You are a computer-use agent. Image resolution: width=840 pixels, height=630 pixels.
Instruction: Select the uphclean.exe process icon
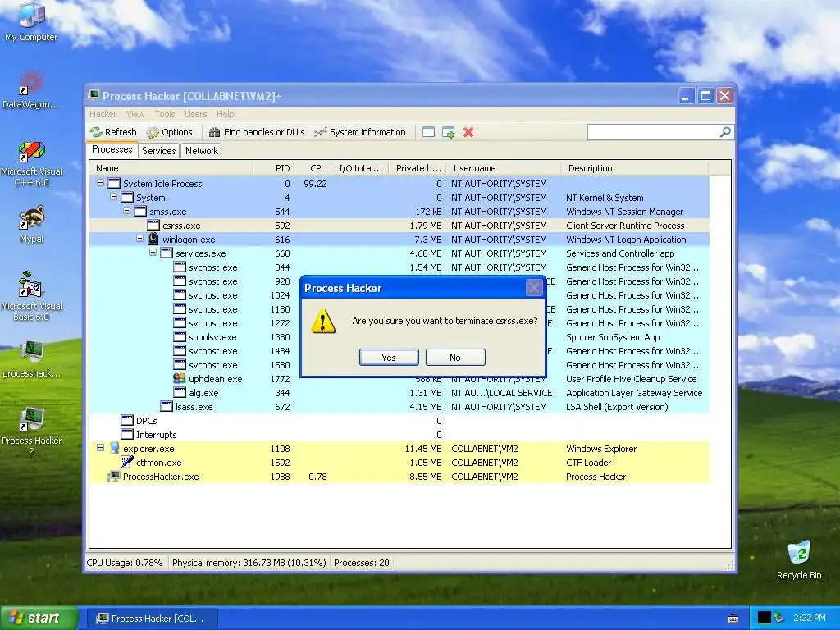coord(180,379)
